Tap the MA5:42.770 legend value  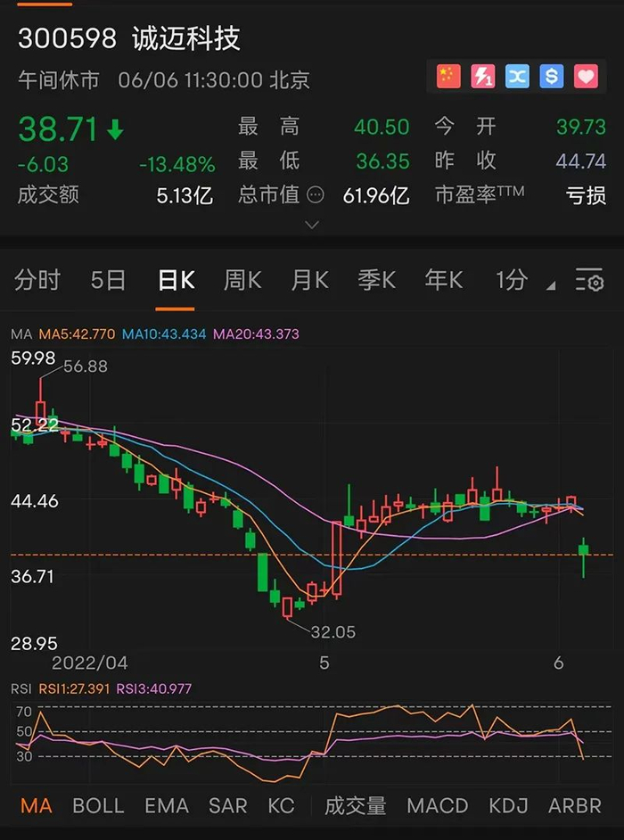(78, 334)
